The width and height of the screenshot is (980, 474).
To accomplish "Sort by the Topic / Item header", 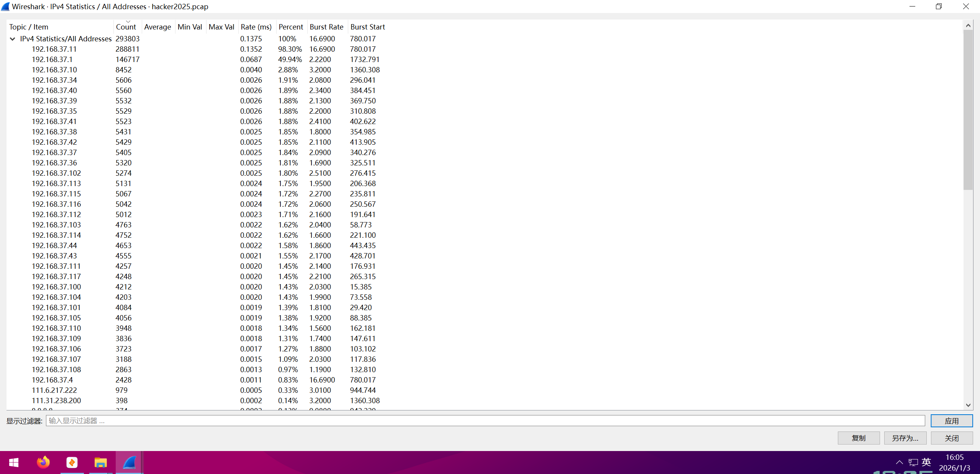I will [x=29, y=27].
